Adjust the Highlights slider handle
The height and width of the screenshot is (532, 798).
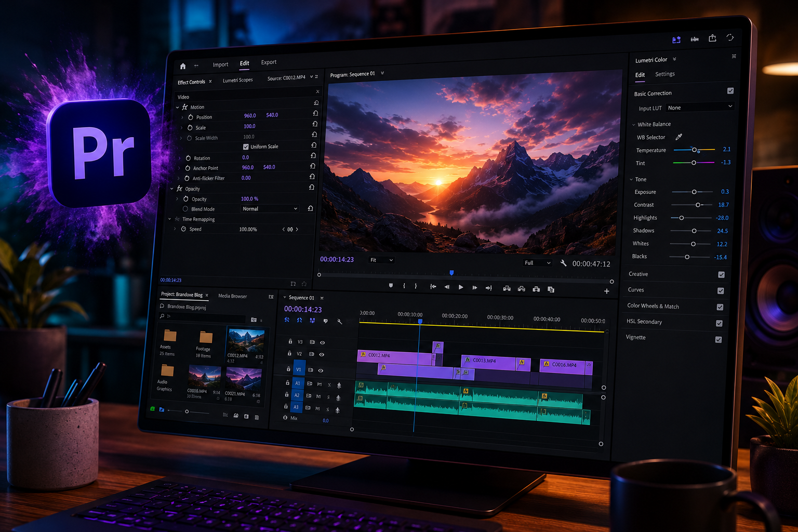(x=682, y=218)
